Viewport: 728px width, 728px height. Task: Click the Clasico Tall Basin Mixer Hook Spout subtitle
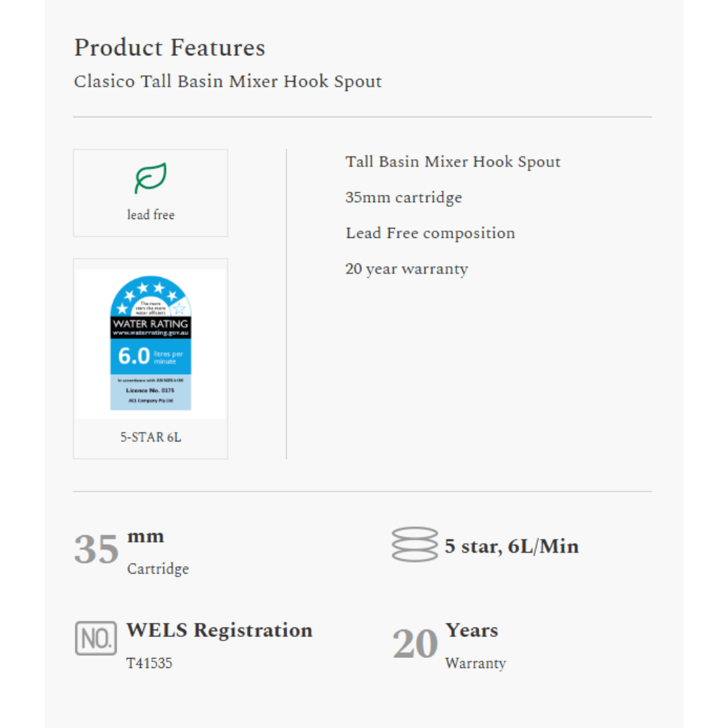click(x=228, y=82)
